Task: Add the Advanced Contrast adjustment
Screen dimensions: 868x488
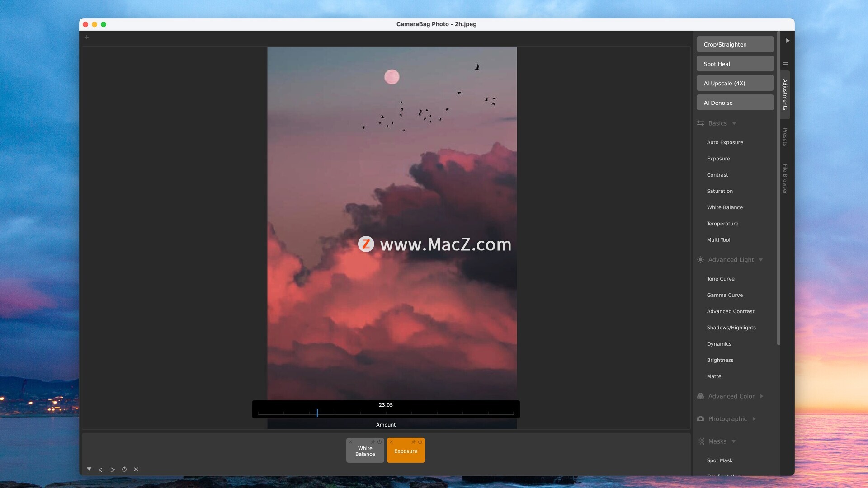Action: pyautogui.click(x=731, y=311)
